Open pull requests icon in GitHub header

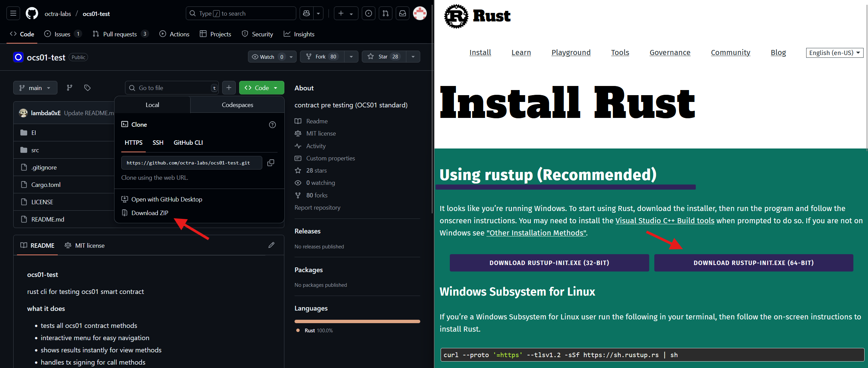[386, 13]
